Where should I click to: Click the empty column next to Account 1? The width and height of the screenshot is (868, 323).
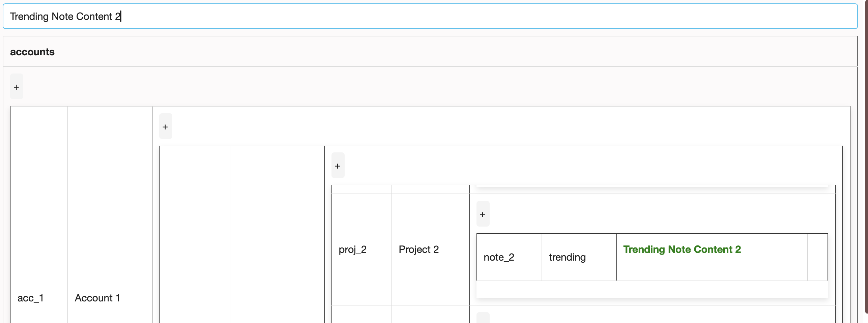tap(195, 236)
